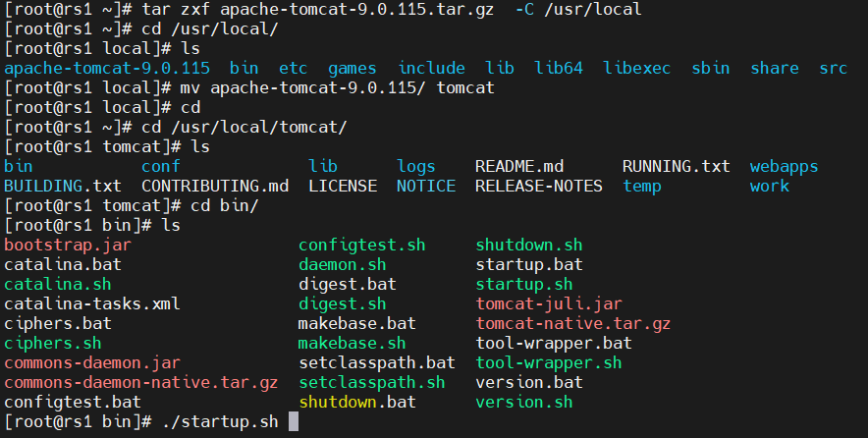Click the tar zxf command line

pos(392,10)
